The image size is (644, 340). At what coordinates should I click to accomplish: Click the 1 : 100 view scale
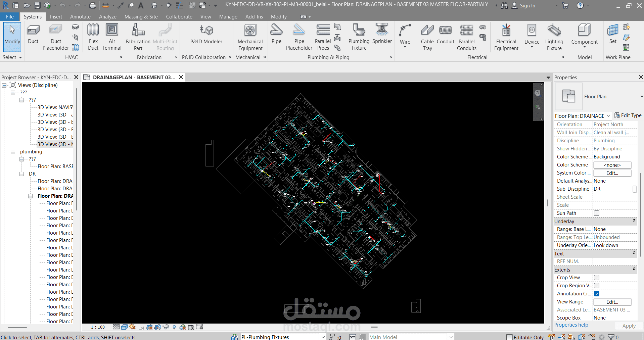tap(98, 327)
